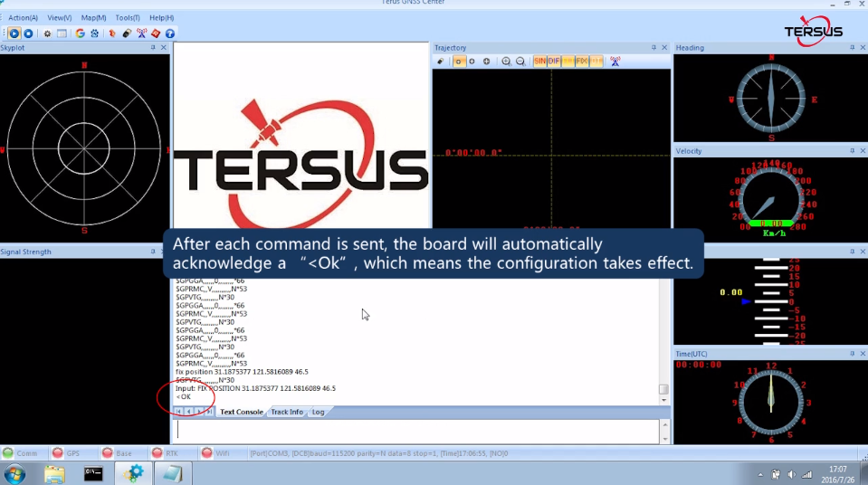
Task: Open the Map(M) menu
Action: click(x=93, y=18)
